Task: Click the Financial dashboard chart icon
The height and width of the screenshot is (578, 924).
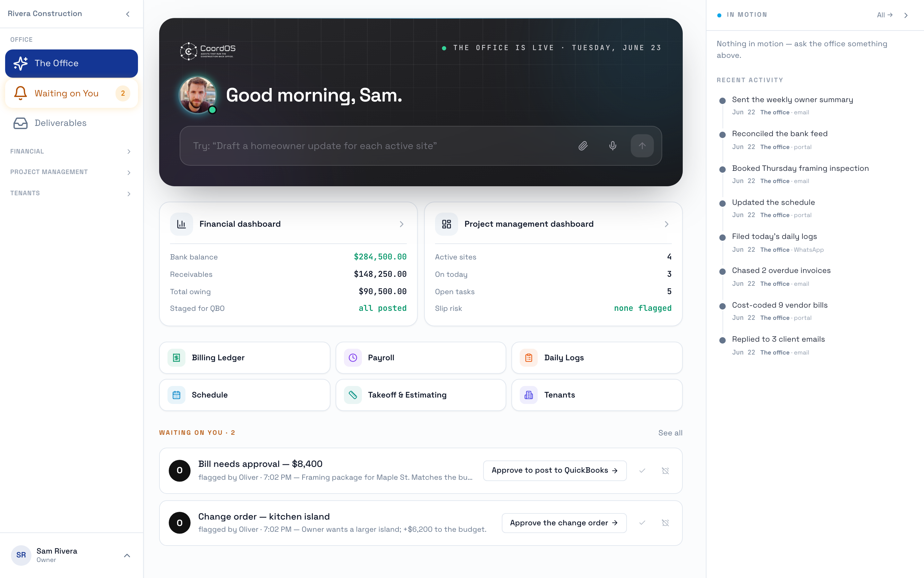Action: (181, 224)
